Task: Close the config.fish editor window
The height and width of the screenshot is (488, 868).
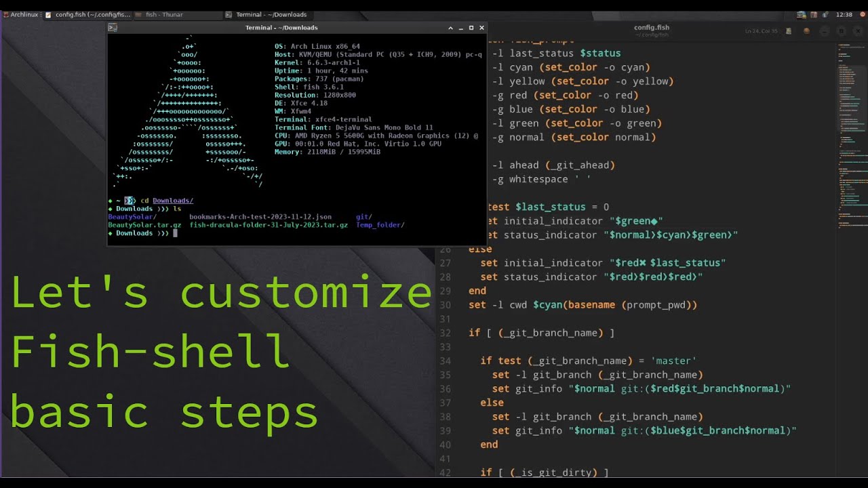Action: pos(858,31)
